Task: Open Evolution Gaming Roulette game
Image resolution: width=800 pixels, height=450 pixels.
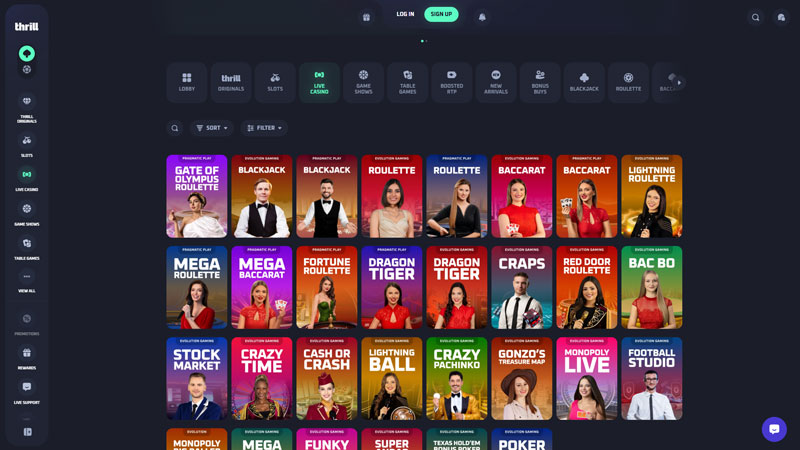Action: click(x=392, y=196)
